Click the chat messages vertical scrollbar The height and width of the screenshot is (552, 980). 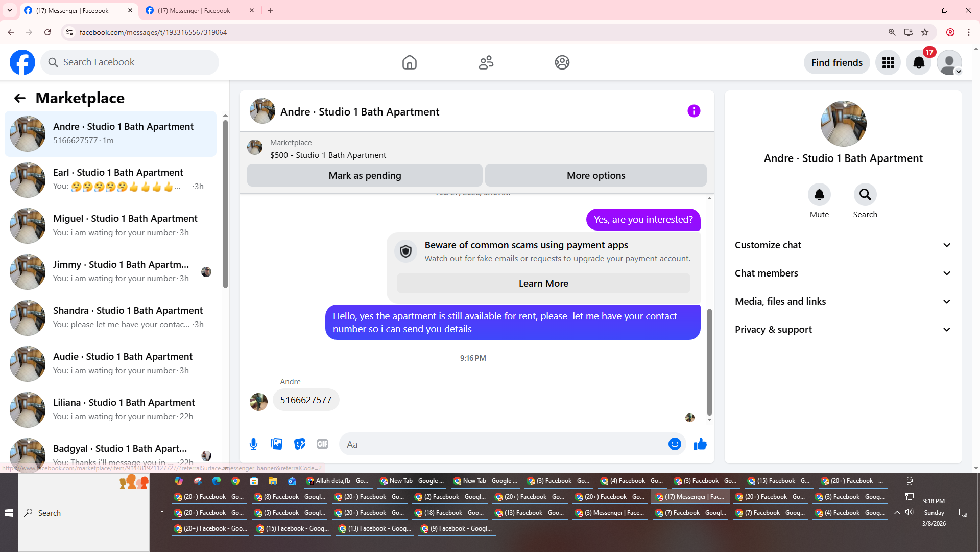pos(709,362)
